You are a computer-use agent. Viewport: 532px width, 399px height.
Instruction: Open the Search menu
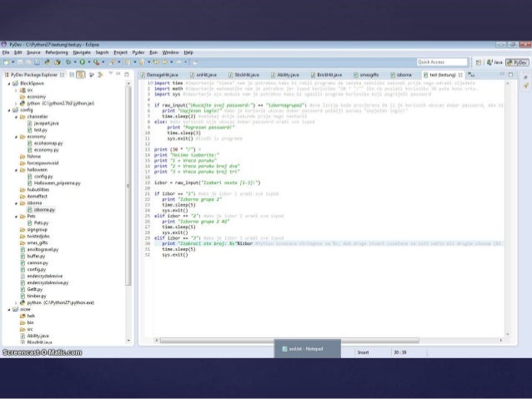pos(102,52)
